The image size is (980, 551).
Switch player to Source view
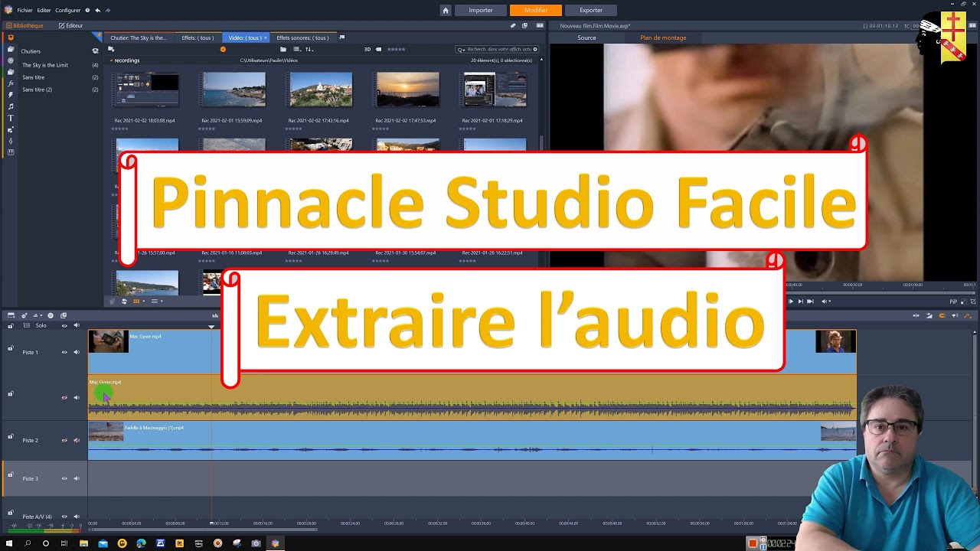(x=586, y=37)
